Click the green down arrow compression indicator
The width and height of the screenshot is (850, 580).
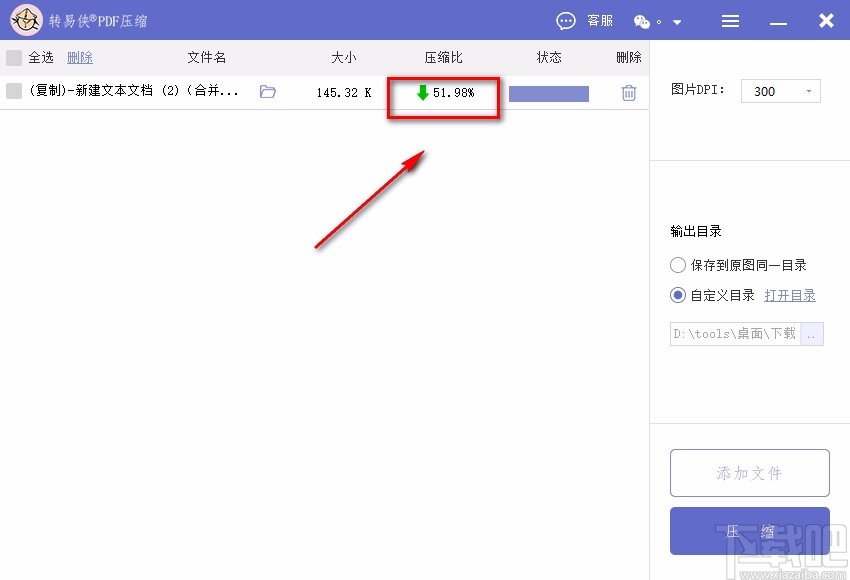tap(425, 93)
